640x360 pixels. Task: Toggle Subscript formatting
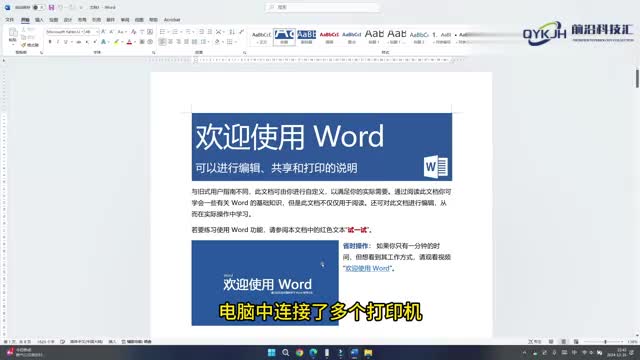click(x=87, y=42)
